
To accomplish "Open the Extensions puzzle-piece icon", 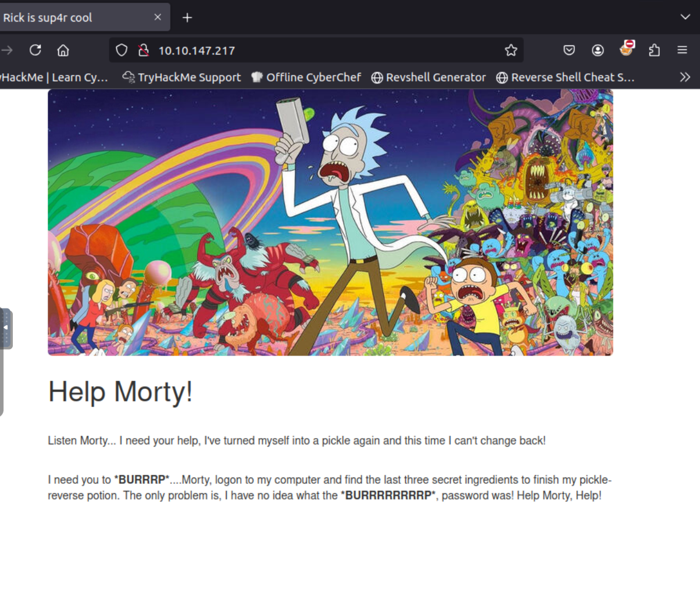I will point(654,51).
